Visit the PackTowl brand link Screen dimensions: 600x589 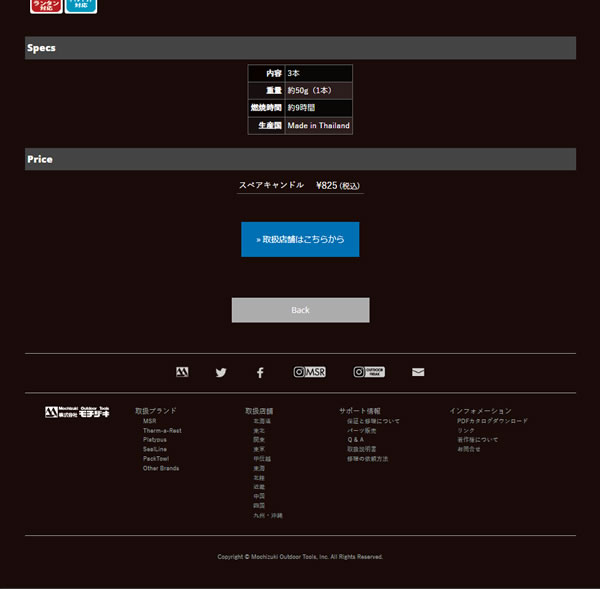coord(156,459)
